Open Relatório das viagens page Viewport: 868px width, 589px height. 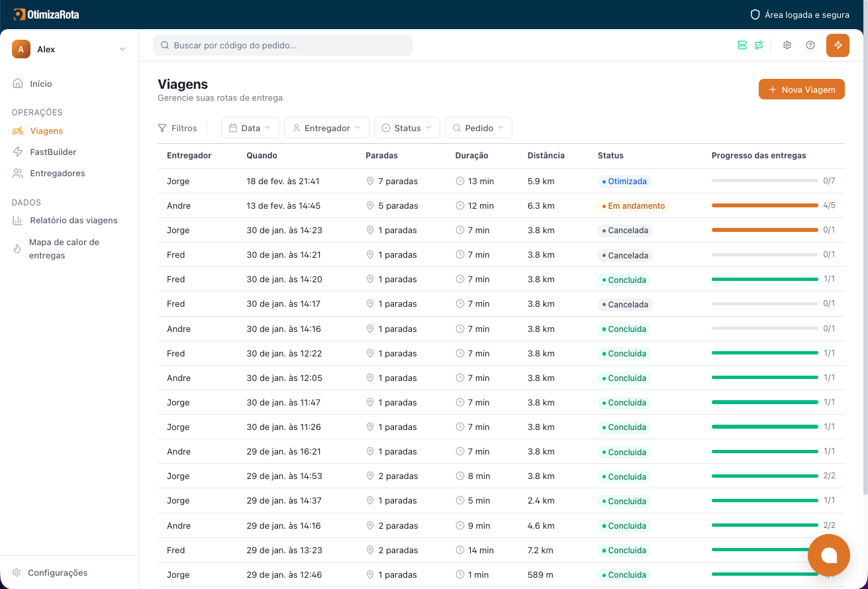pyautogui.click(x=73, y=220)
